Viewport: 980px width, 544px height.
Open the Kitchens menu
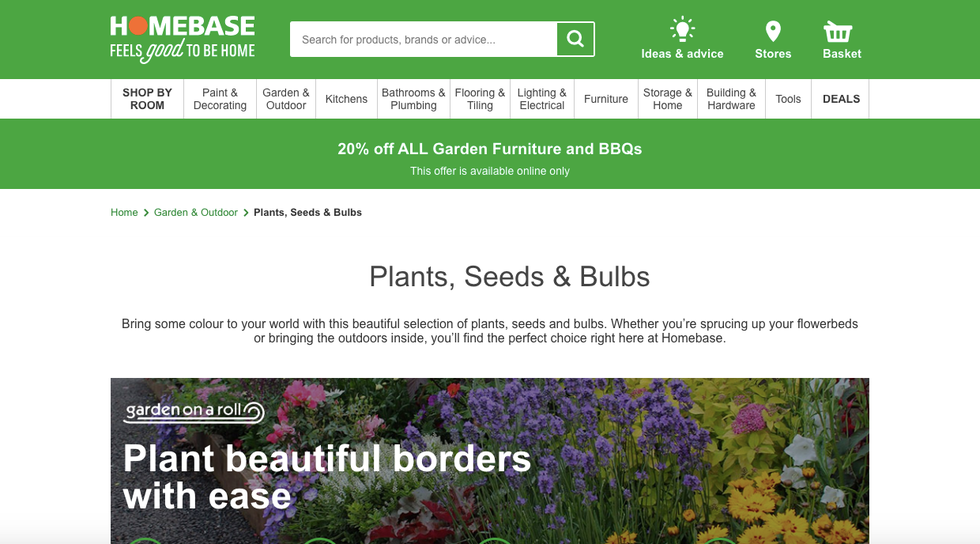point(346,99)
